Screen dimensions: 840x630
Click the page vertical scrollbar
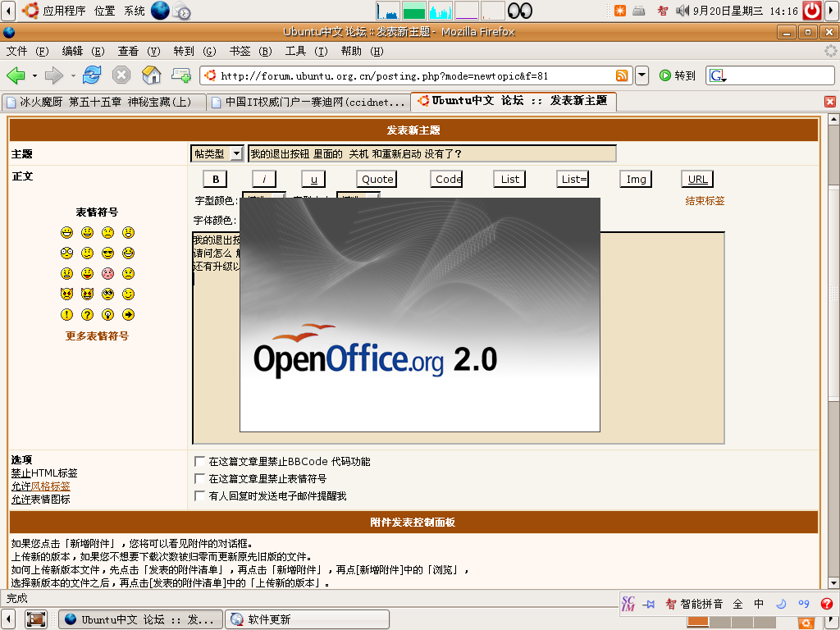pyautogui.click(x=833, y=351)
